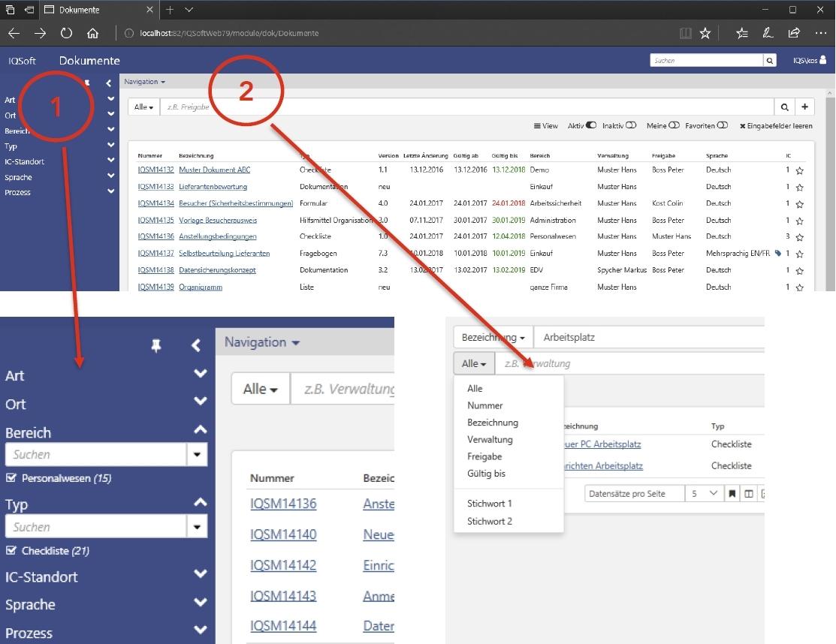Uncheck the Checkliste (21) checkbox

[11, 549]
